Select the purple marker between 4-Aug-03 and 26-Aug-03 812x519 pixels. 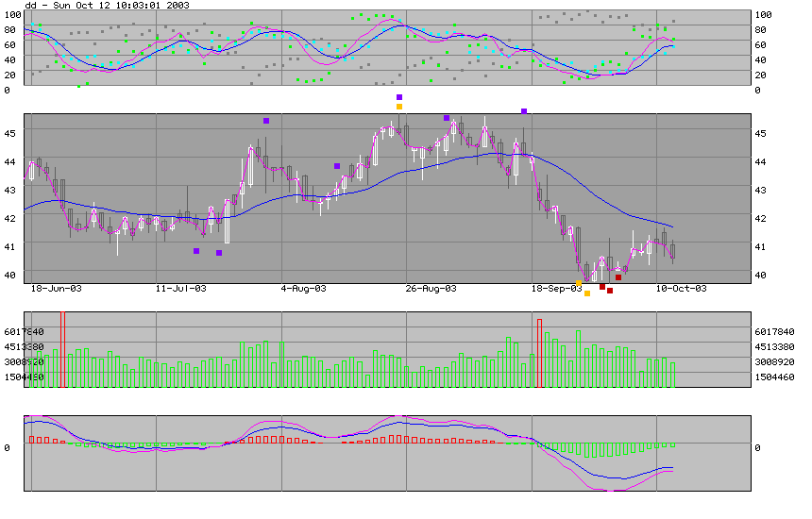point(336,166)
